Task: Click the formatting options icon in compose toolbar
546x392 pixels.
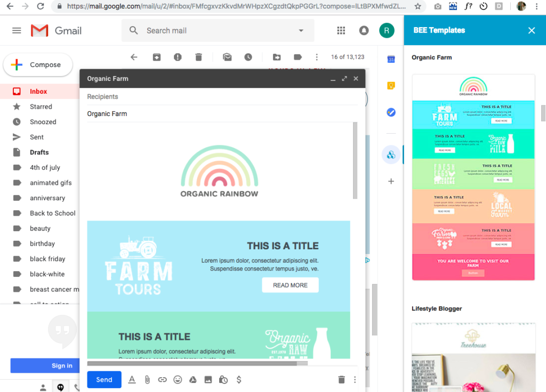Action: pos(132,380)
